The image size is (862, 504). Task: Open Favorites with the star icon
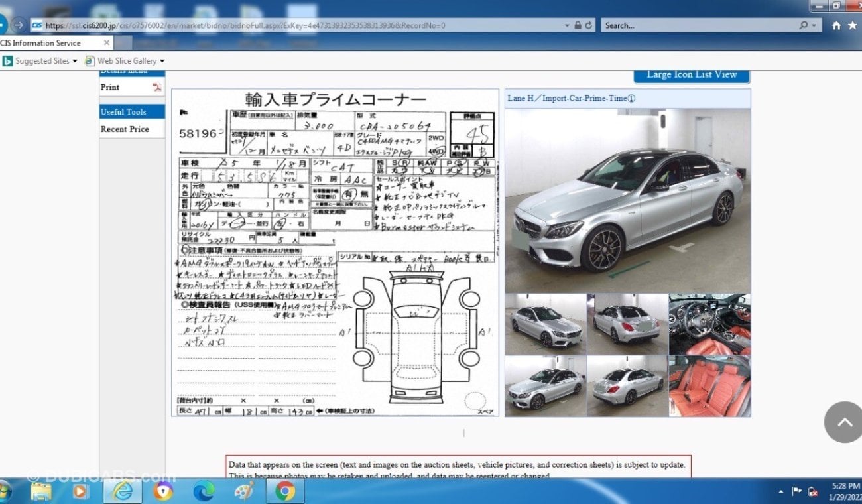853,25
